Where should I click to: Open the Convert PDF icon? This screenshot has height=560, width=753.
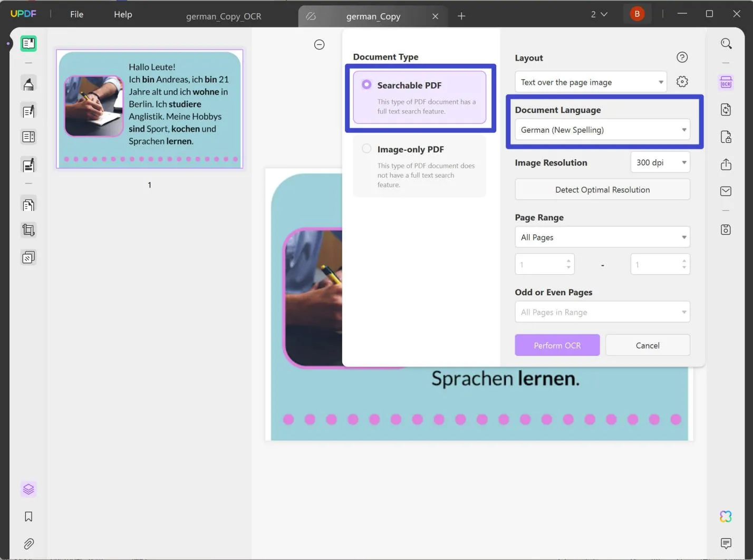[726, 110]
